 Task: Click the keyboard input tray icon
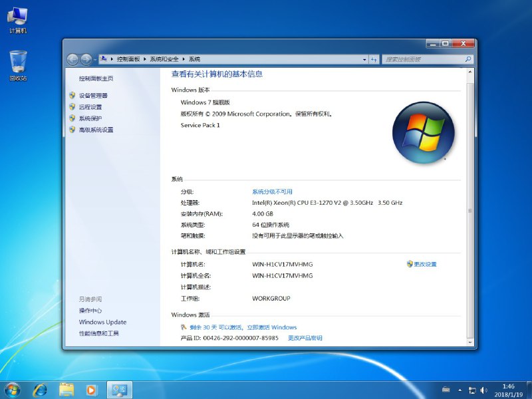(446, 390)
